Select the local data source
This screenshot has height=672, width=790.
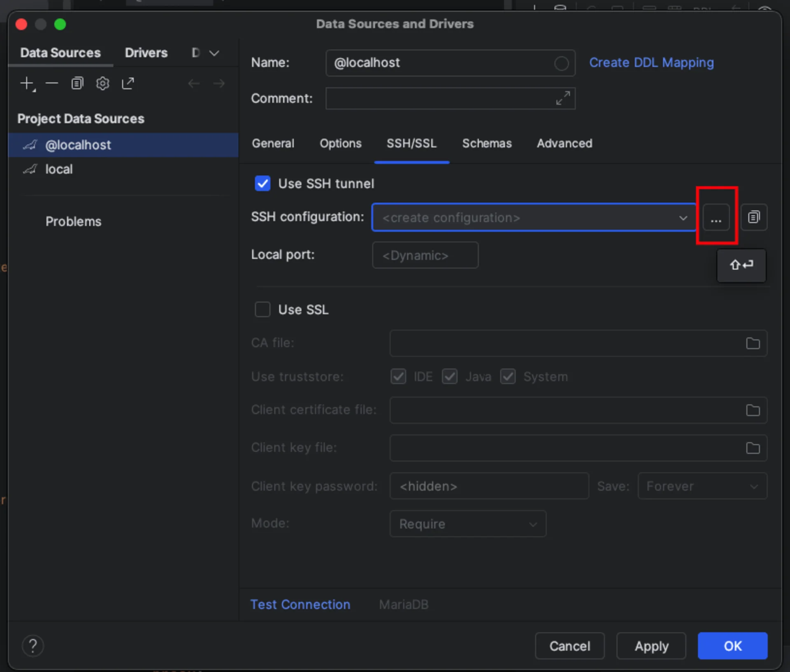[x=59, y=169]
